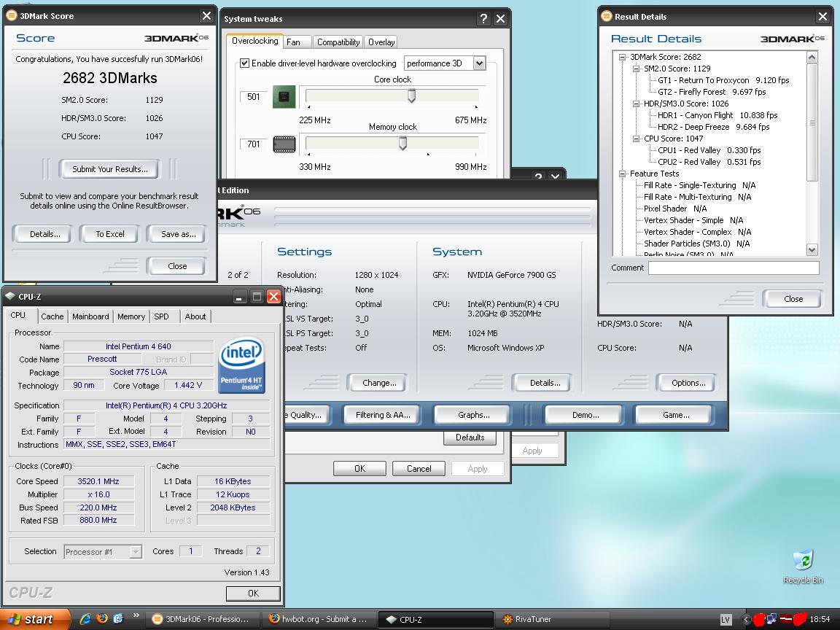Click the Result Details window title icon
The width and height of the screenshot is (840, 630).
click(607, 16)
